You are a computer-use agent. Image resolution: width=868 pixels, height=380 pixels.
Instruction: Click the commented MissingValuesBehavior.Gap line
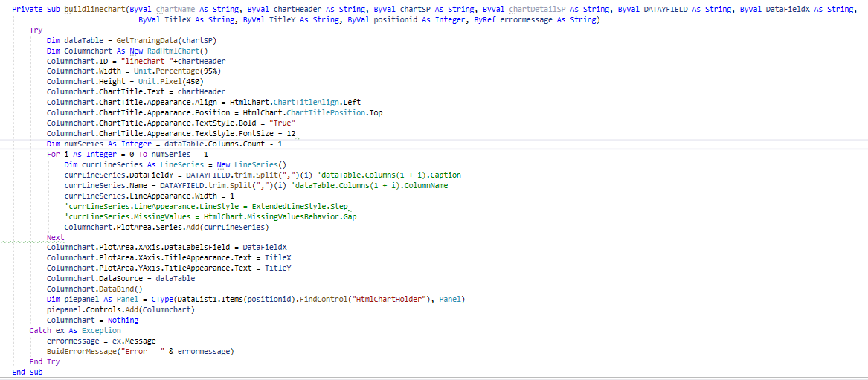[x=210, y=216]
